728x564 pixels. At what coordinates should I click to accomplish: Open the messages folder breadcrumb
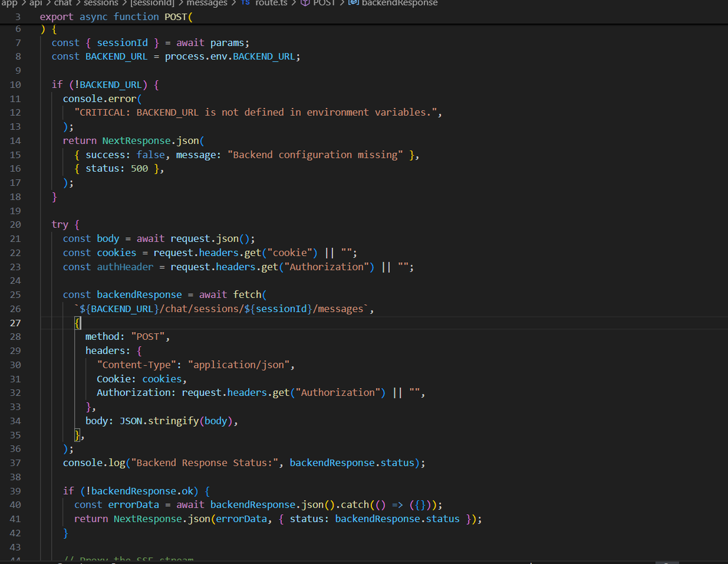pyautogui.click(x=207, y=3)
